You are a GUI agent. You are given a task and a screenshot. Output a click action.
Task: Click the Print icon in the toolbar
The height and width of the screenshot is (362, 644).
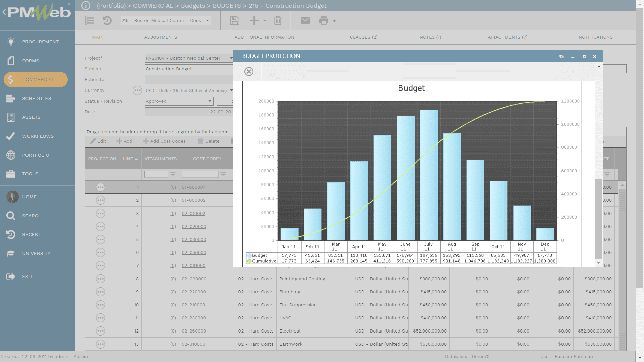tap(325, 21)
